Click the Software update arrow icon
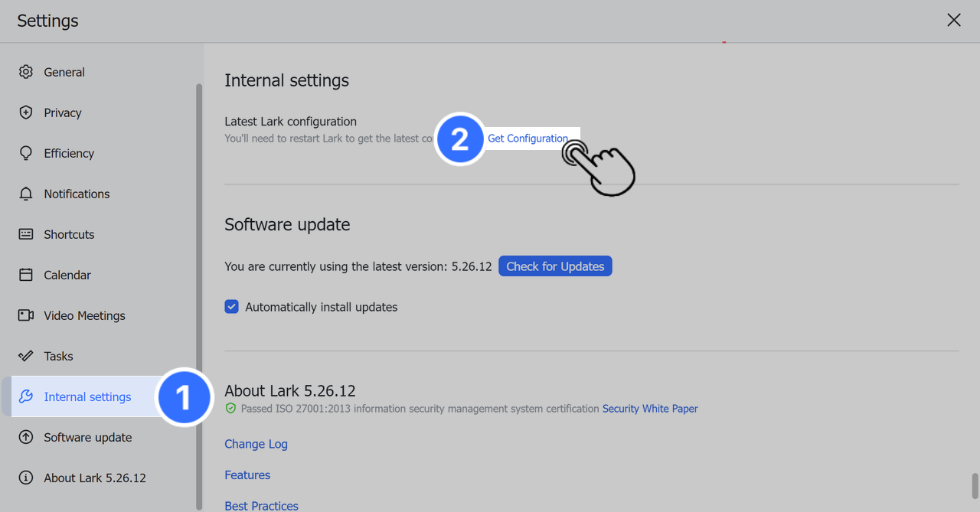 [26, 437]
